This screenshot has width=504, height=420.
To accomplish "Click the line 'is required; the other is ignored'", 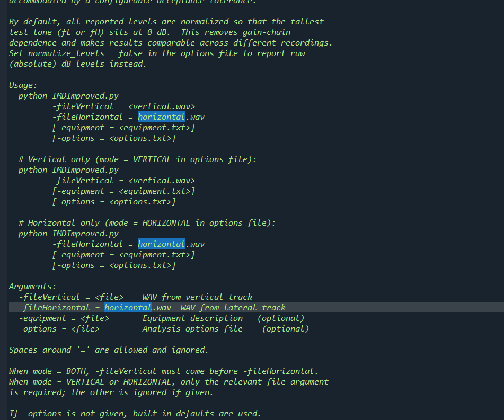I will coord(111,392).
